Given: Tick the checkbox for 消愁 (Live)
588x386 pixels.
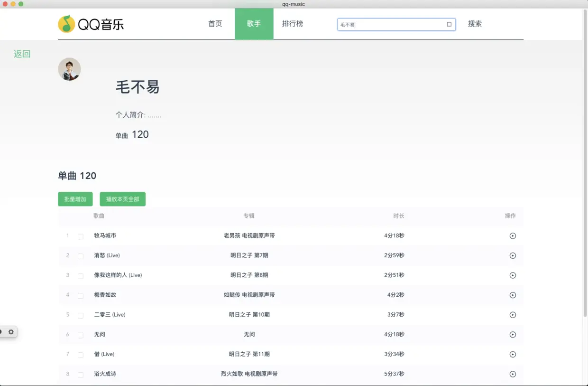Looking at the screenshot, I should pyautogui.click(x=81, y=256).
